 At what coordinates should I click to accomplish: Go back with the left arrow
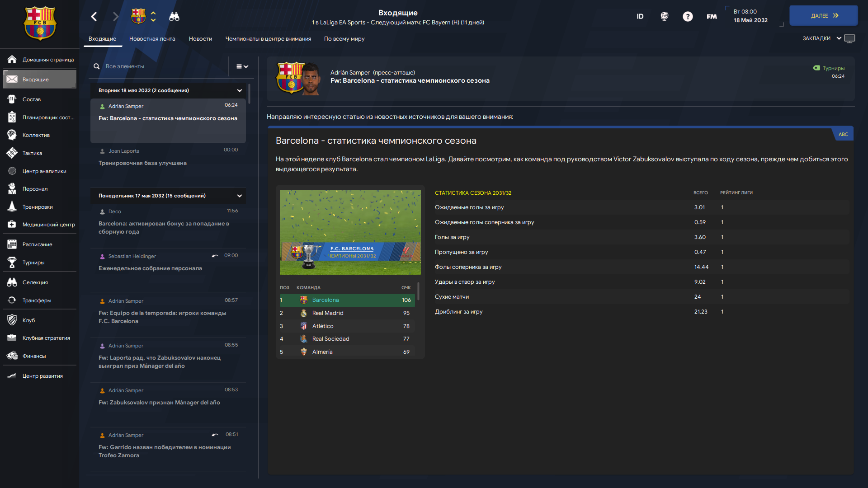coord(94,17)
